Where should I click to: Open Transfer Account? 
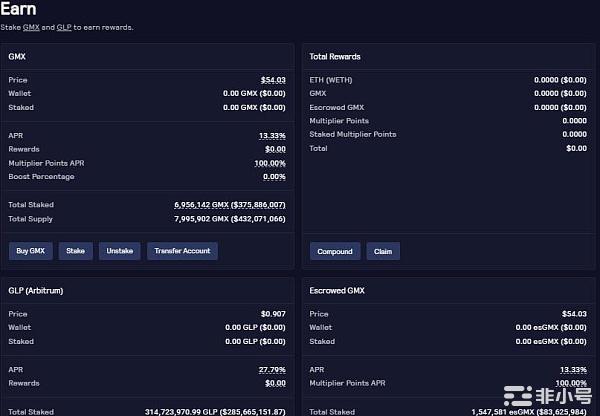[182, 251]
